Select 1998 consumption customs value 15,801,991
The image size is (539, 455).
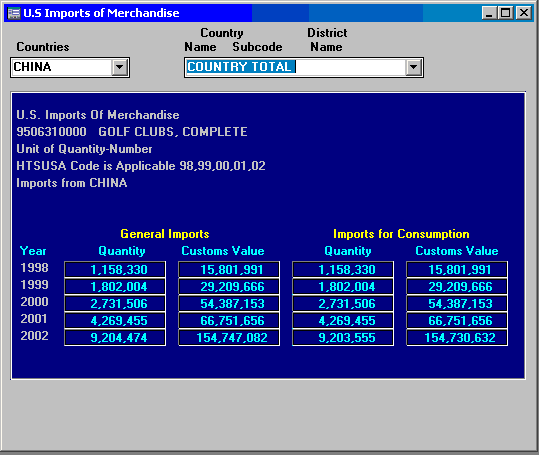457,269
